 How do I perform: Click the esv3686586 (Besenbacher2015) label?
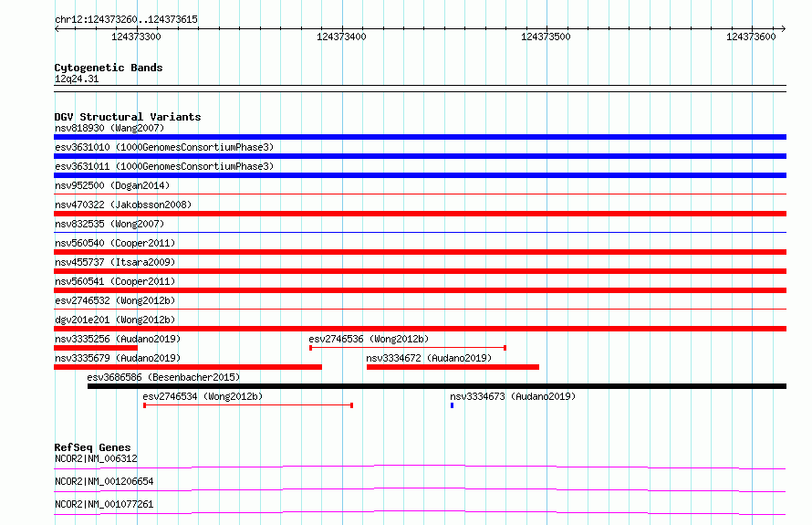click(x=163, y=377)
